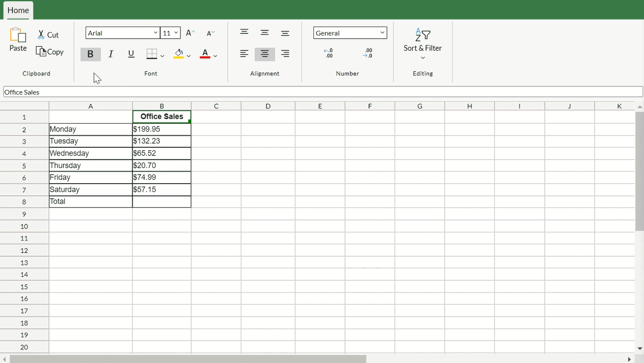Click the Paste button
The height and width of the screenshot is (363, 644).
tap(18, 40)
